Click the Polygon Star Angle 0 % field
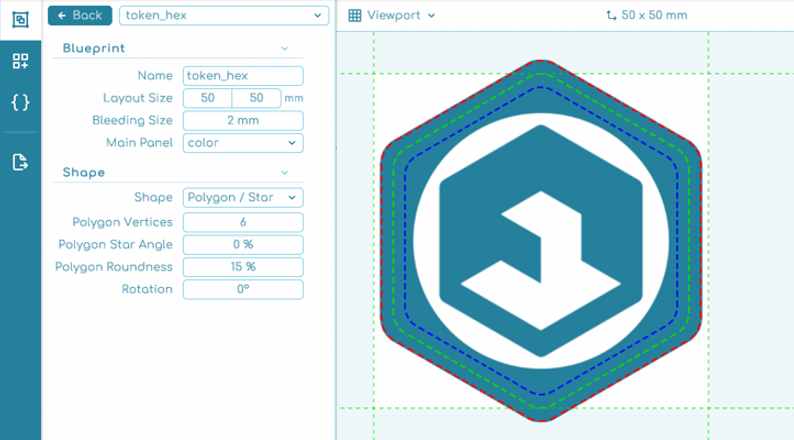This screenshot has width=794, height=440. 243,245
